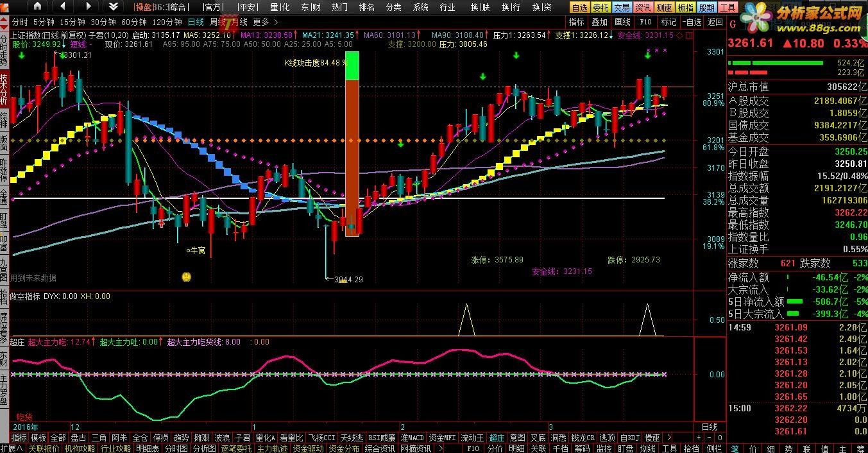868x453 pixels.
Task: Select the 盘古 indicator tab
Action: [78, 438]
